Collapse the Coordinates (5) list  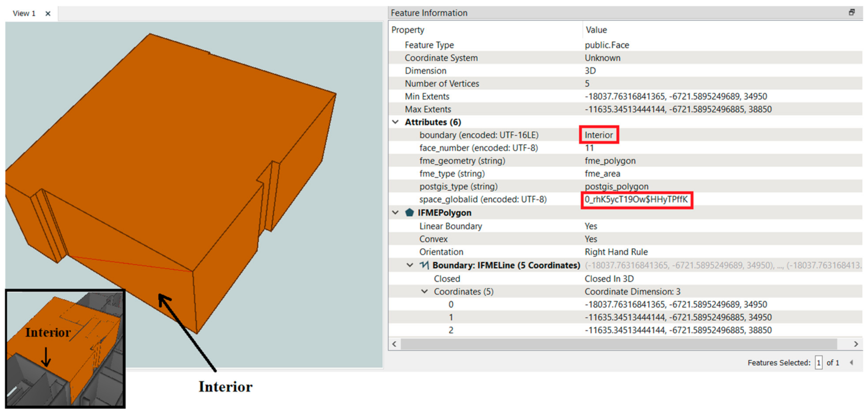coord(424,292)
